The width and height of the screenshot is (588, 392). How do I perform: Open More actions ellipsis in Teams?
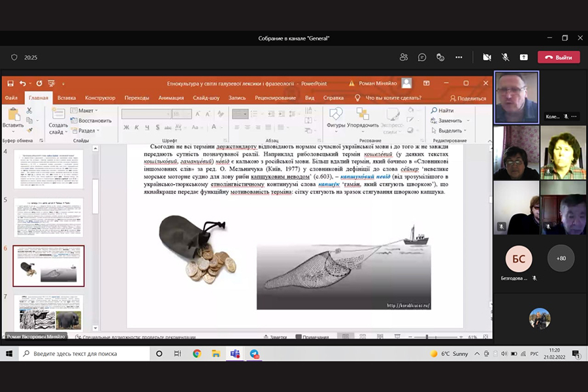[x=459, y=57]
